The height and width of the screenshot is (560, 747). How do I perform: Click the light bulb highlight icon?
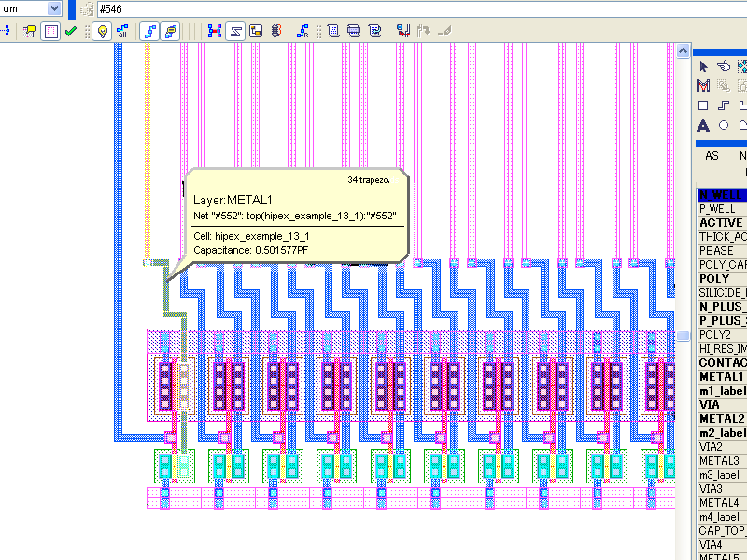(103, 31)
